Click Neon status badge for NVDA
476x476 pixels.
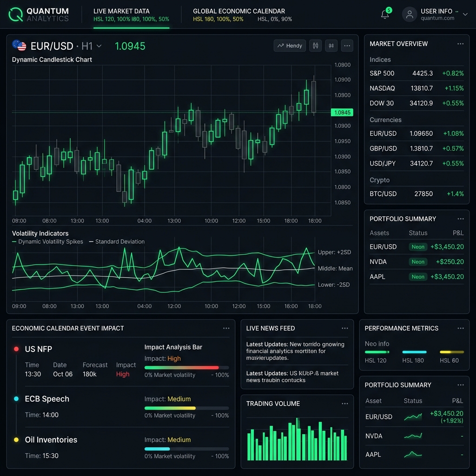(x=418, y=262)
